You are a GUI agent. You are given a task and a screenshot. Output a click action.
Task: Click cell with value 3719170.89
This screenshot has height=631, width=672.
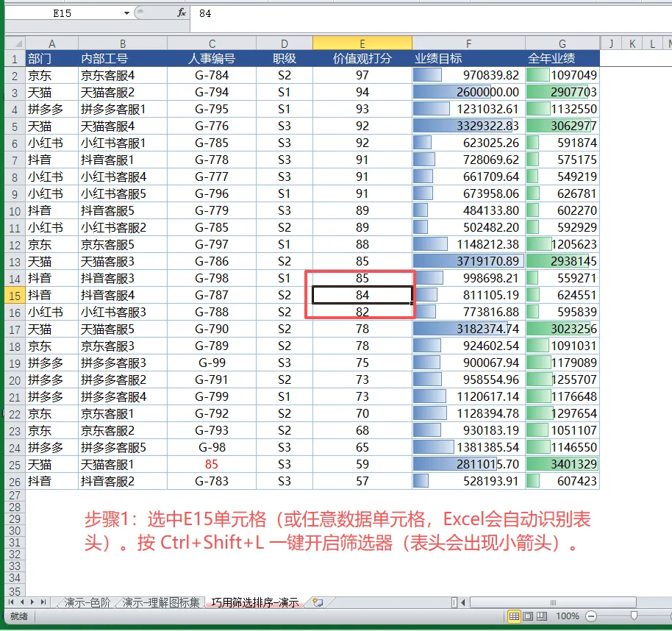click(469, 261)
